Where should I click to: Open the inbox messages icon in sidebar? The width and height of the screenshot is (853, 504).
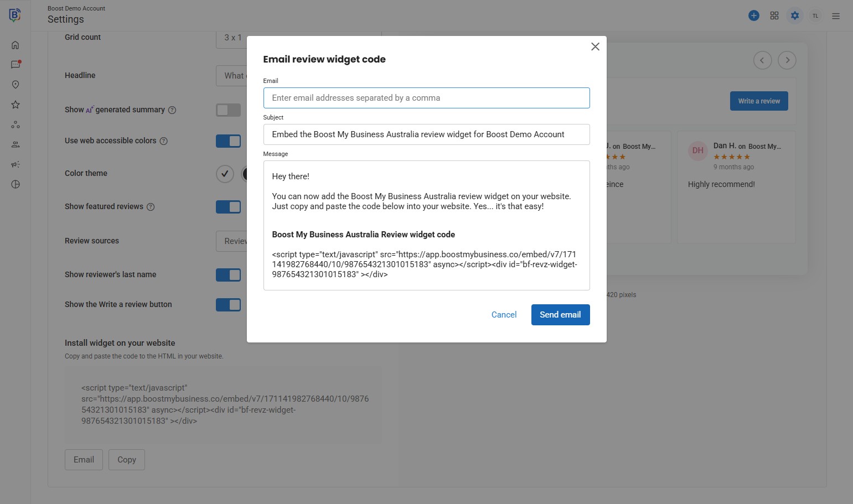point(15,65)
